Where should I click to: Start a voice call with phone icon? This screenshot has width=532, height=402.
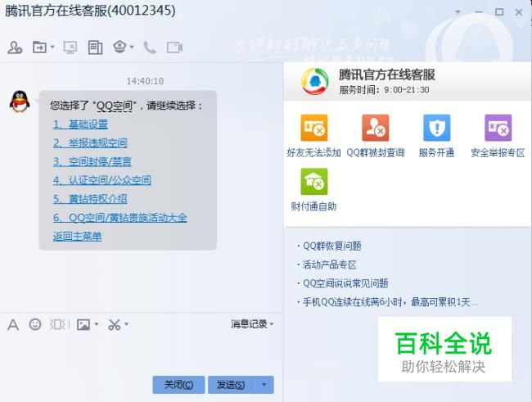(150, 47)
